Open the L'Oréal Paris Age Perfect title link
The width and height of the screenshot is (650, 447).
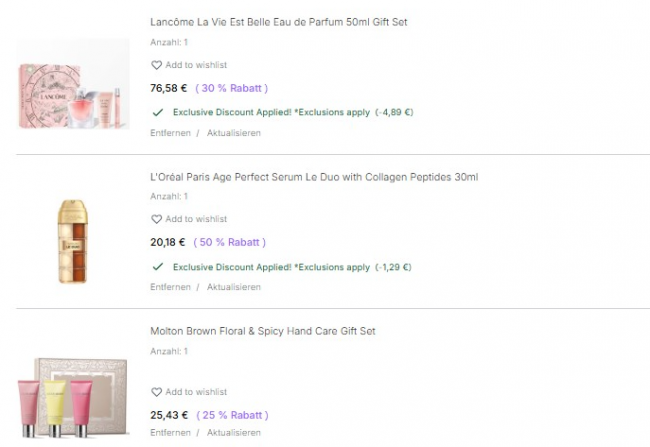pyautogui.click(x=313, y=177)
